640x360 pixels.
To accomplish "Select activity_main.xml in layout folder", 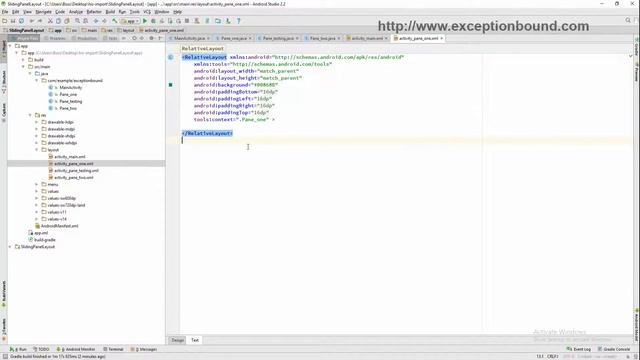I will pyautogui.click(x=69, y=157).
